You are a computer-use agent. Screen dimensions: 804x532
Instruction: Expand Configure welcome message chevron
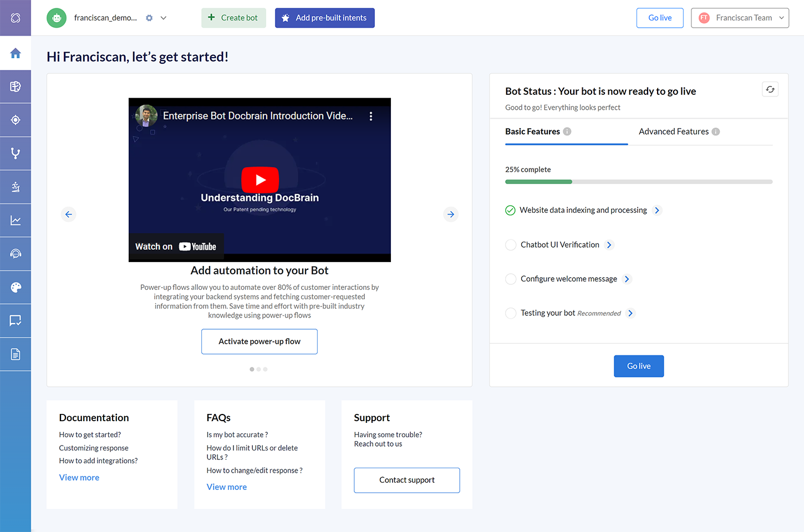(x=627, y=279)
